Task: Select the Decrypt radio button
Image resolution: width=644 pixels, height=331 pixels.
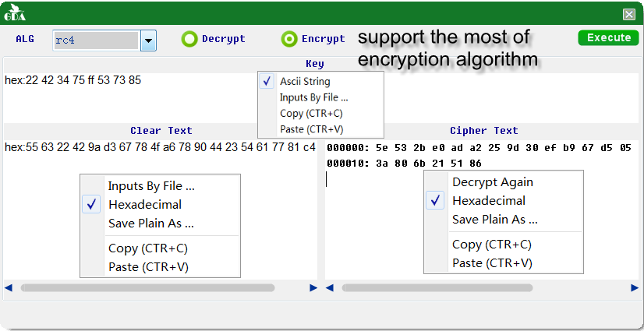Action: click(x=189, y=39)
